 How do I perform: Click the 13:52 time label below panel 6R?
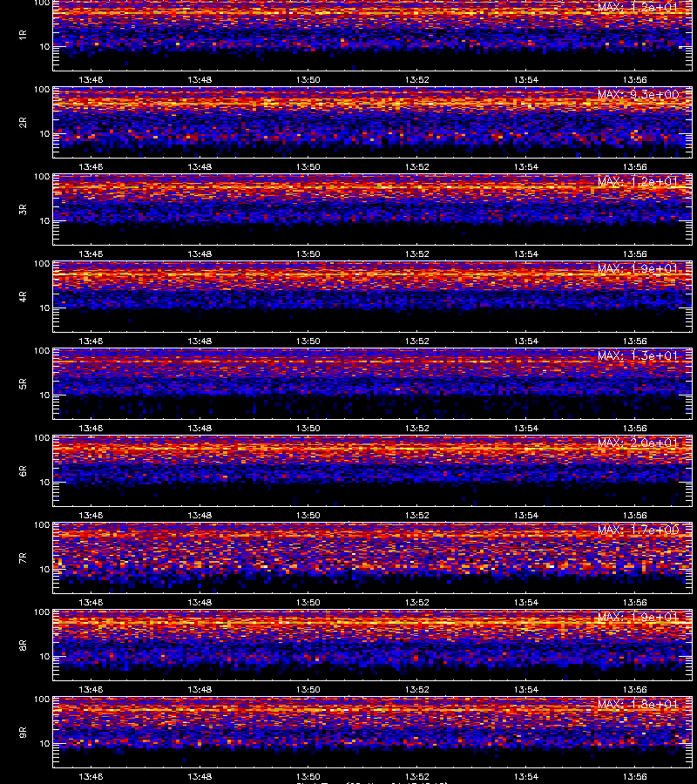[417, 515]
